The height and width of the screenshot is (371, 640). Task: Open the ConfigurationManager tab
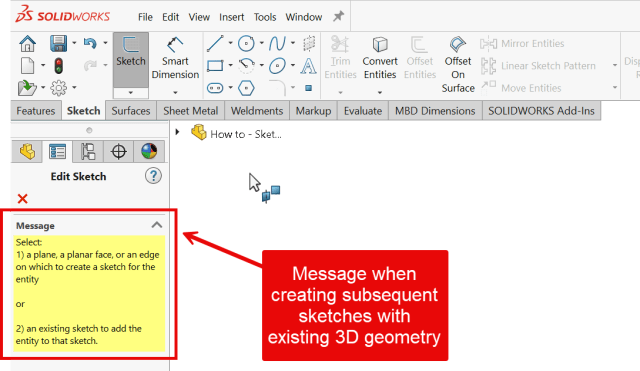pyautogui.click(x=88, y=151)
